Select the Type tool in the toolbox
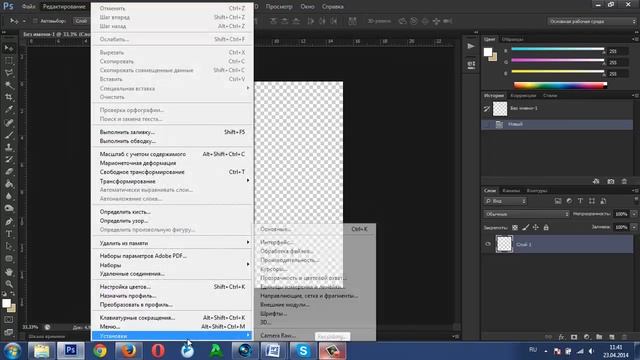640x360 pixels. [8, 234]
